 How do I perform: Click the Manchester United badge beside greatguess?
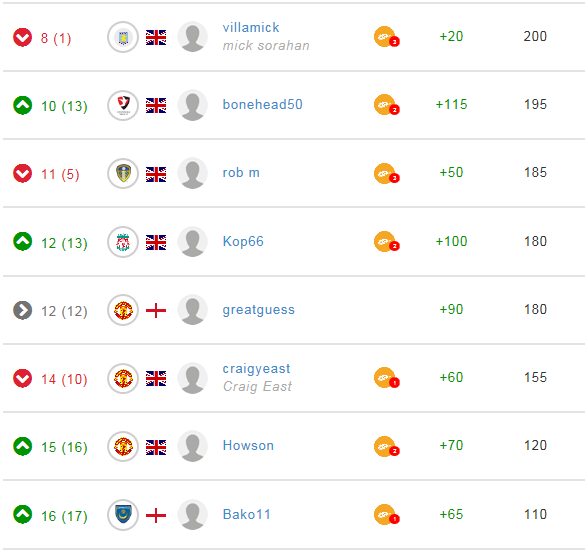point(123,310)
